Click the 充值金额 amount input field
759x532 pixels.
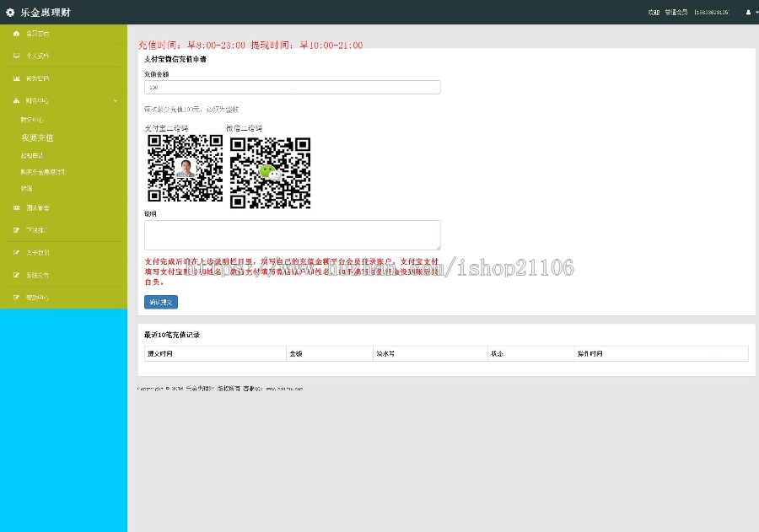point(292,87)
